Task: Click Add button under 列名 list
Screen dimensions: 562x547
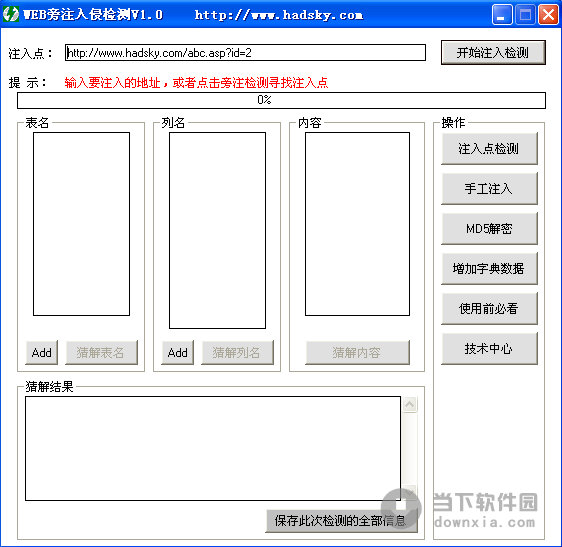Action: (177, 353)
